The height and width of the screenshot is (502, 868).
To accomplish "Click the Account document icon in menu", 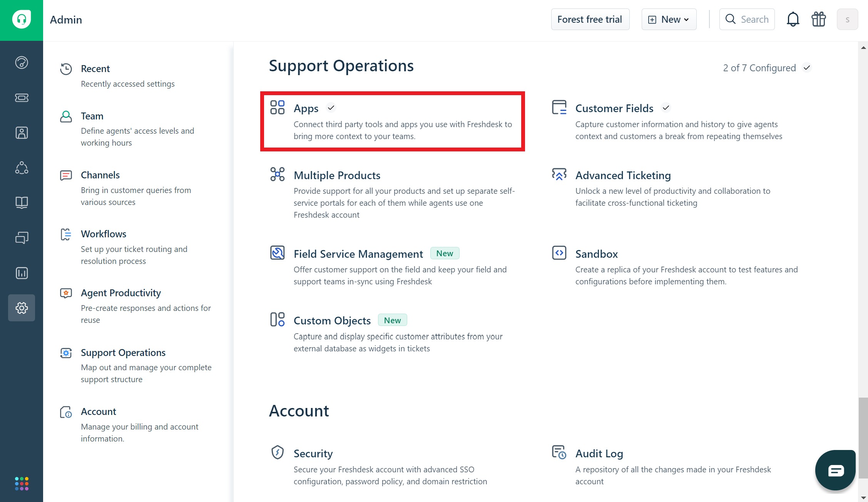I will click(x=66, y=412).
